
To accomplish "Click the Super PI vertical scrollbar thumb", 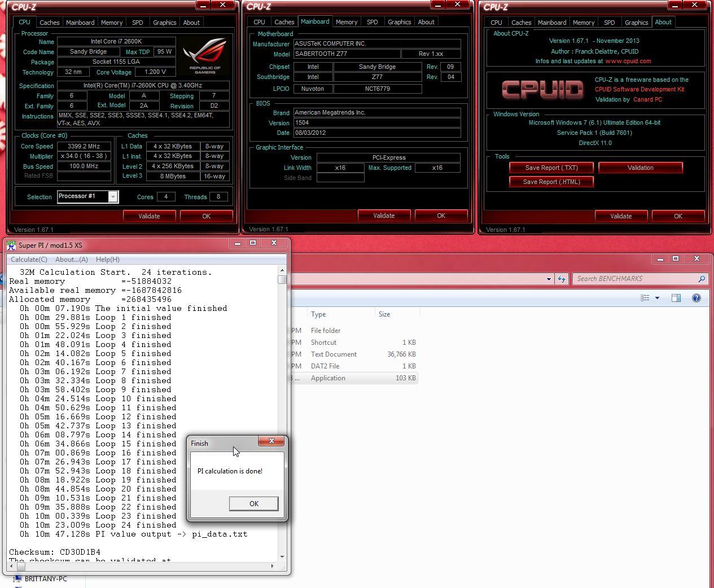I will coord(282,280).
